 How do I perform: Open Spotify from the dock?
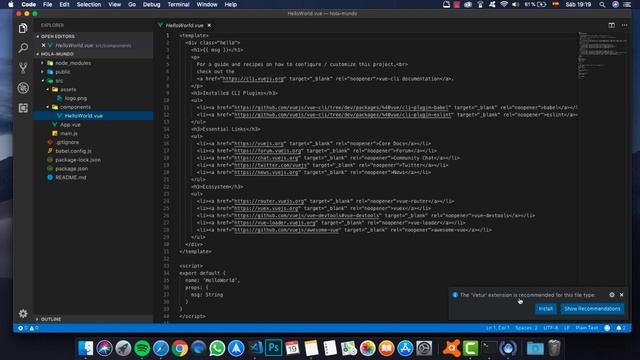(142, 348)
